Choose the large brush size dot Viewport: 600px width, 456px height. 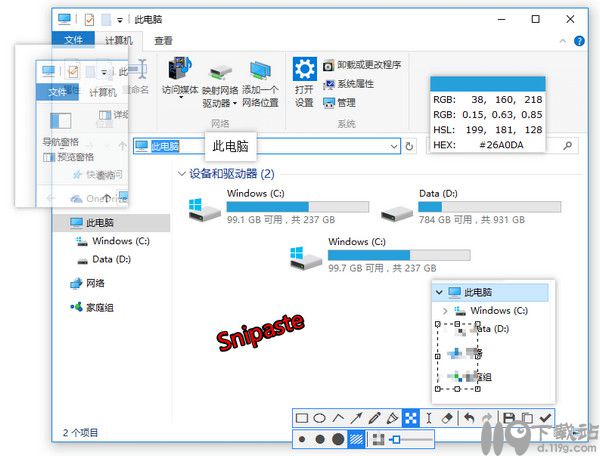338,439
